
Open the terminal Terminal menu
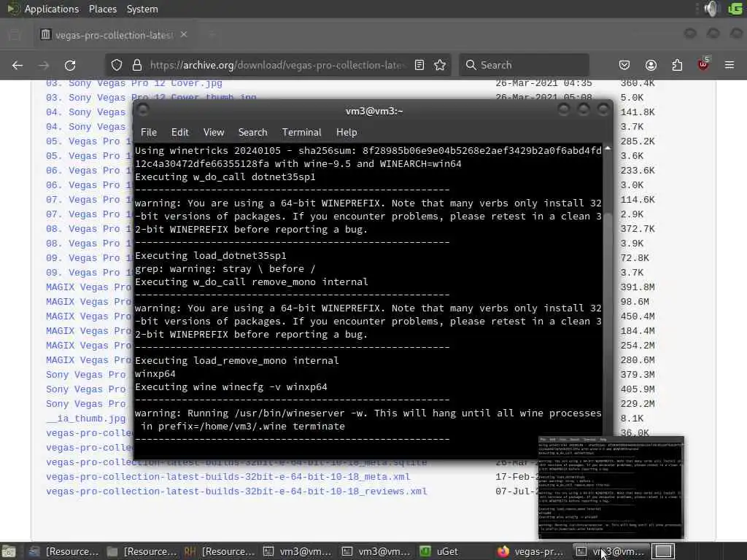(301, 133)
